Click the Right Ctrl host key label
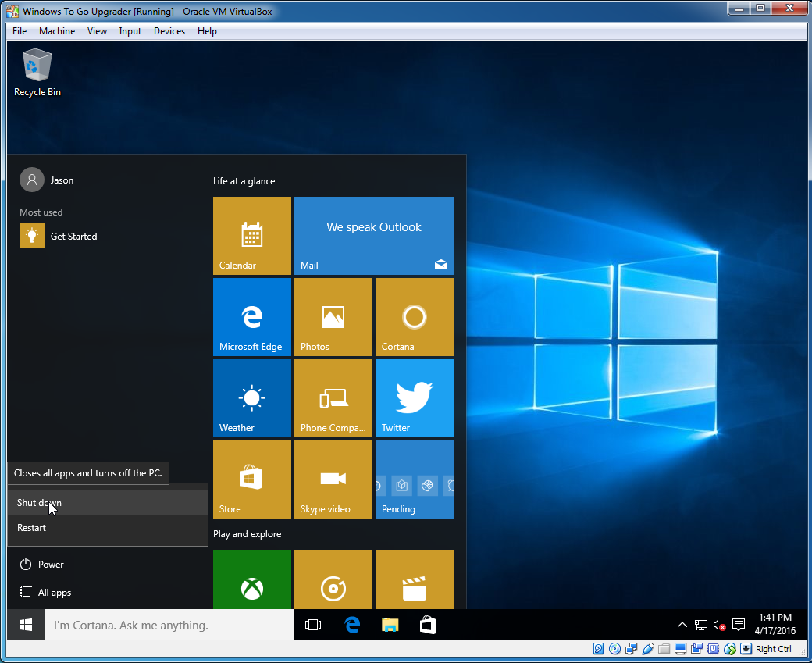 coord(774,649)
